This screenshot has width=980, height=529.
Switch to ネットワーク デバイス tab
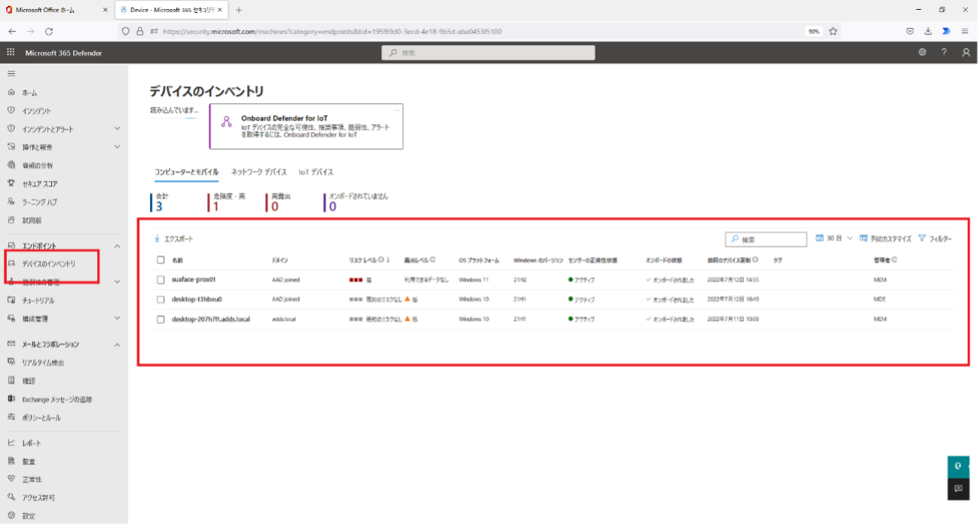pyautogui.click(x=258, y=173)
